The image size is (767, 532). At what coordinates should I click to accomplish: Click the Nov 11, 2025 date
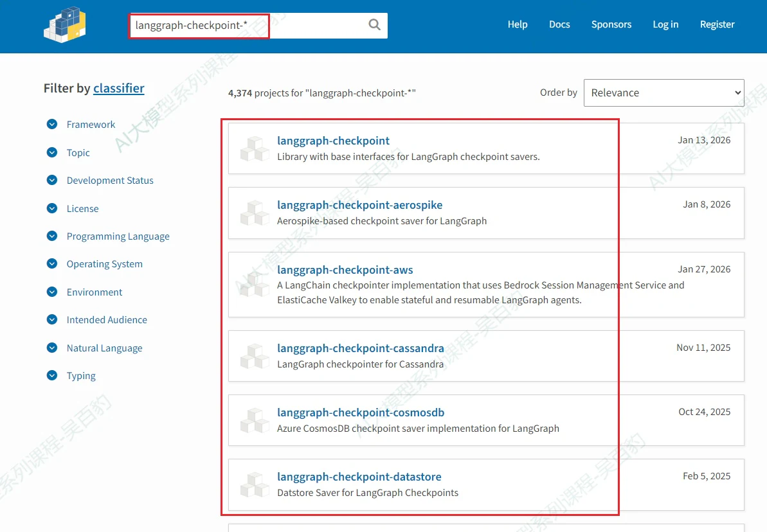tap(703, 348)
